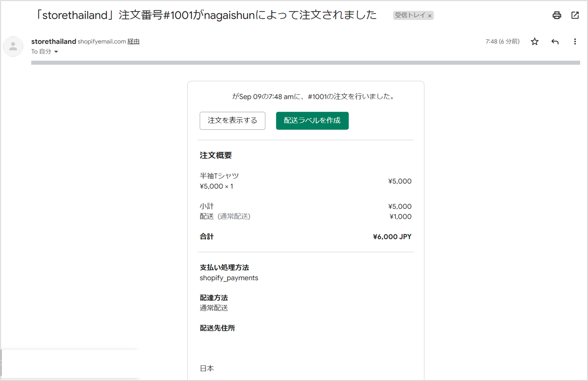
Task: Click the sender name storethailand
Action: (54, 41)
